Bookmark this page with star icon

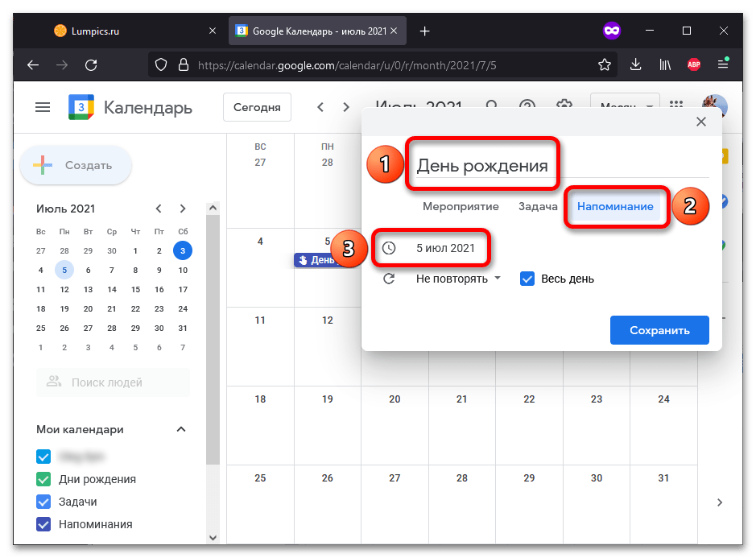tap(604, 64)
